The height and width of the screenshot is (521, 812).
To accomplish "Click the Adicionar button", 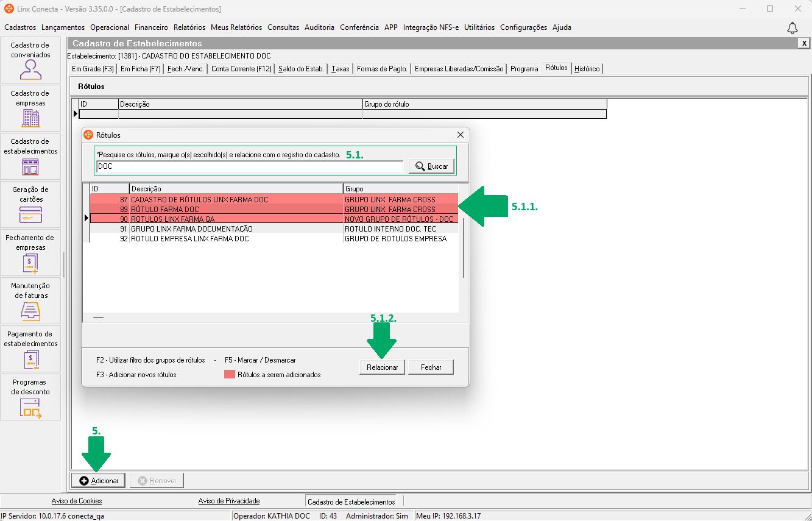I will pos(99,481).
